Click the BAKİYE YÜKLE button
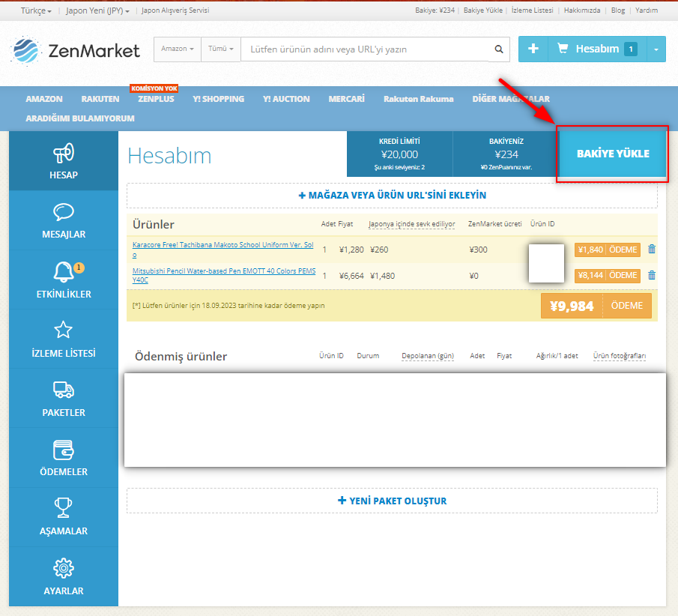 [613, 154]
